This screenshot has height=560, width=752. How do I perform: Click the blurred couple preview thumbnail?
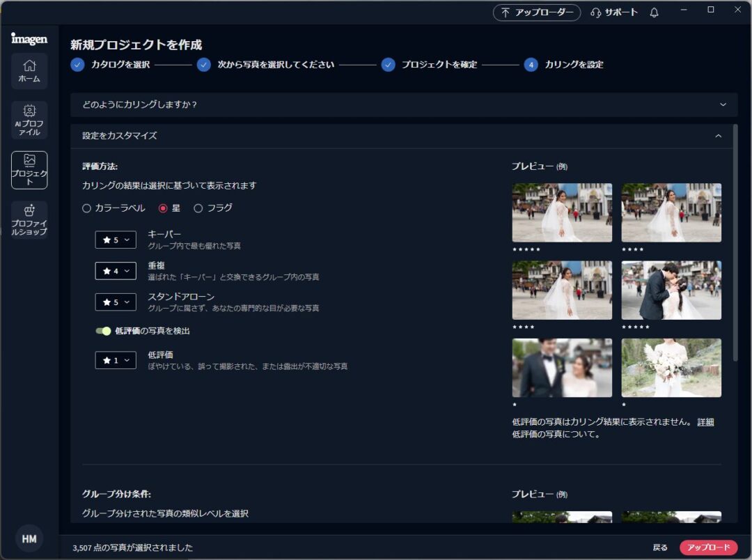pyautogui.click(x=562, y=368)
